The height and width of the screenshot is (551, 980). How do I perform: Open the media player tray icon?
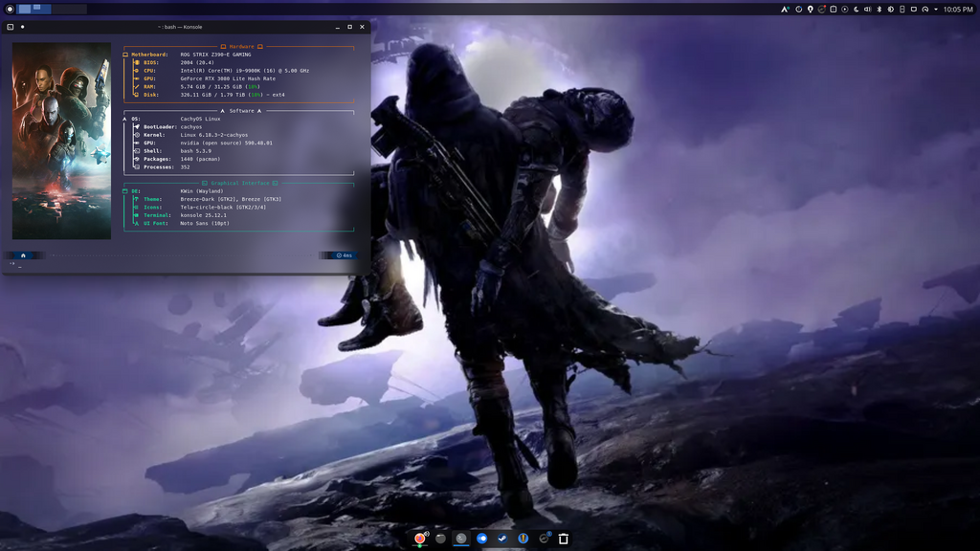click(x=844, y=10)
